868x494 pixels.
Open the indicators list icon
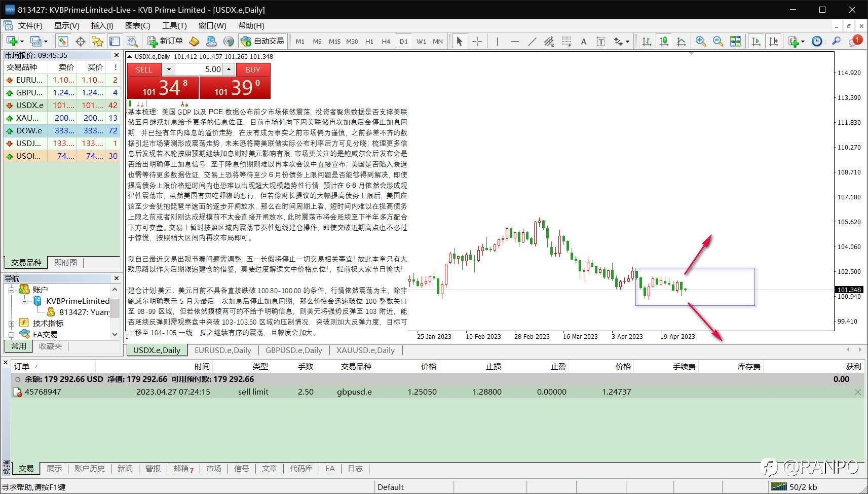(793, 41)
